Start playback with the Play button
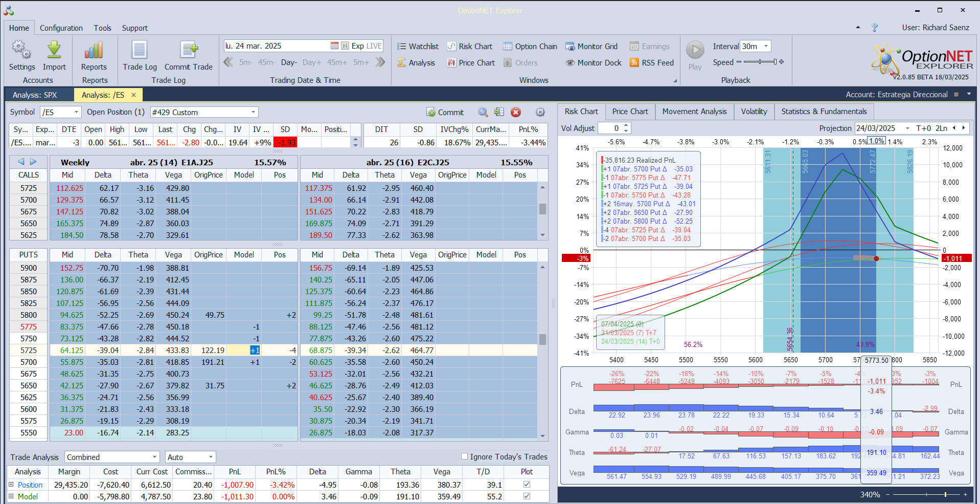The image size is (980, 504). point(695,50)
